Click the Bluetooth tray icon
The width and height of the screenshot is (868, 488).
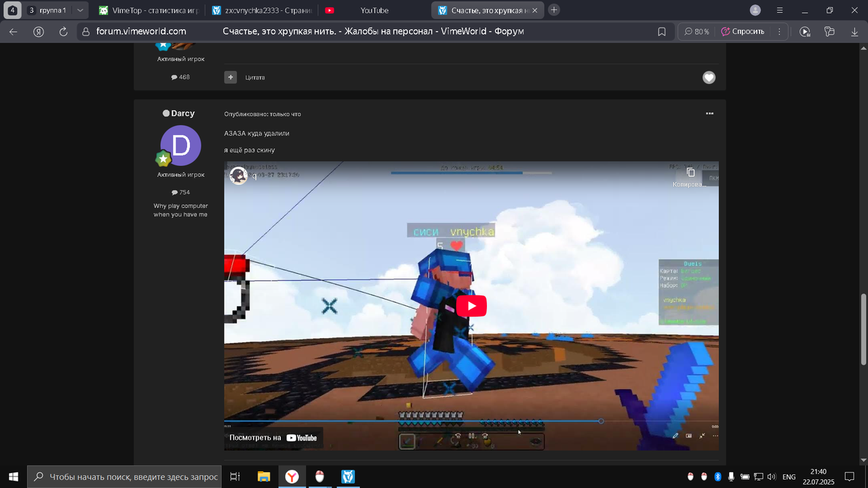click(x=717, y=476)
